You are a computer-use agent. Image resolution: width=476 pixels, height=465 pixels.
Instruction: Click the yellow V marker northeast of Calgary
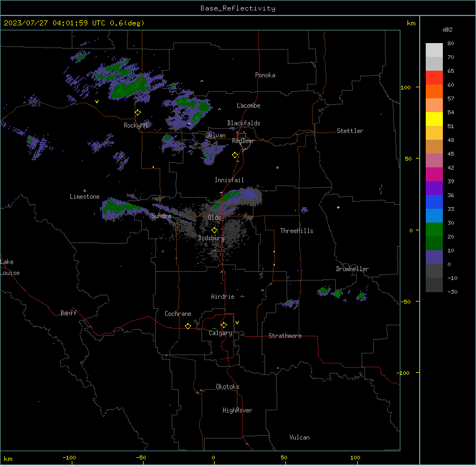tap(237, 323)
